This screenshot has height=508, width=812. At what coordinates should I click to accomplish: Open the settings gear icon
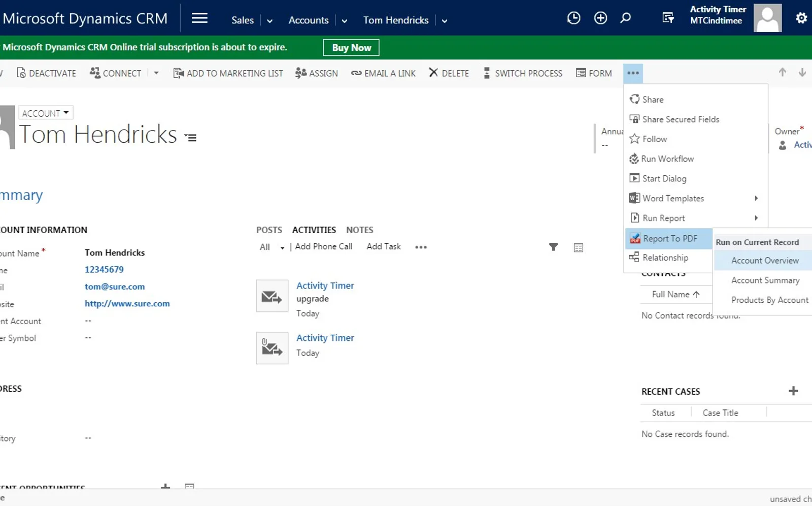[801, 18]
